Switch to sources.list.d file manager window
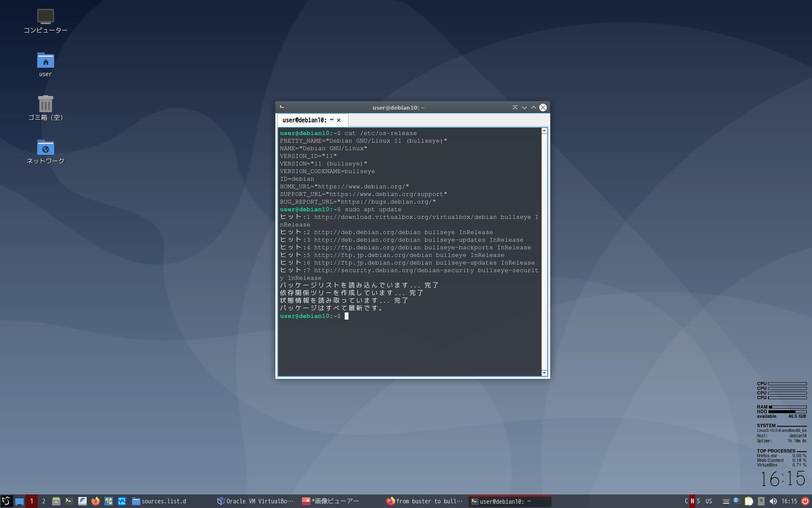This screenshot has height=508, width=812. 171,501
